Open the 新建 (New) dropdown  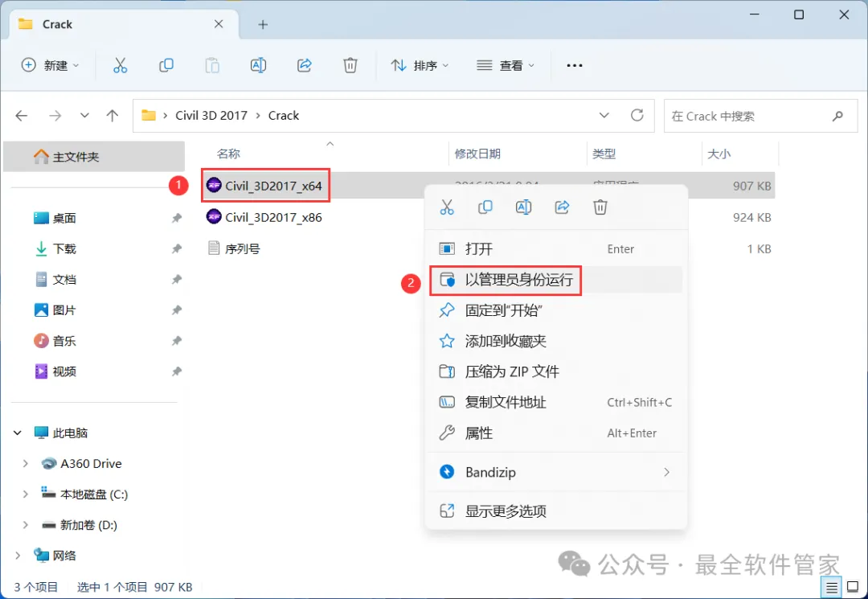[51, 65]
